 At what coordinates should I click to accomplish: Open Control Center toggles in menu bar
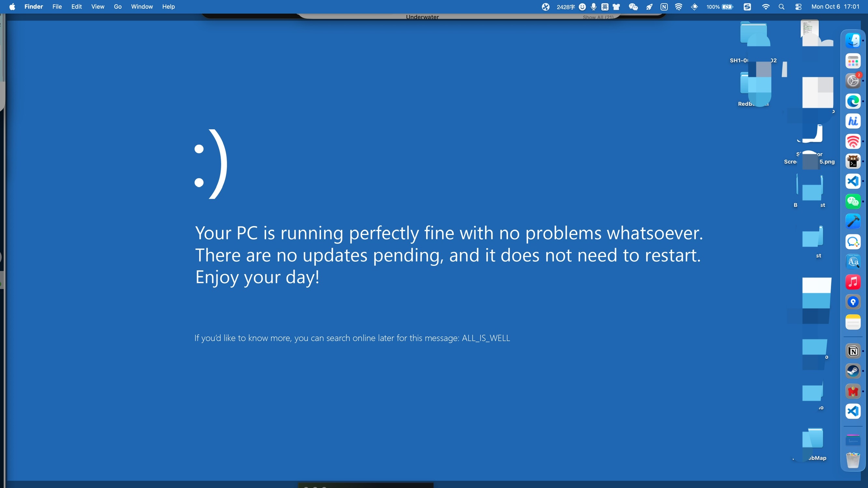pos(798,7)
